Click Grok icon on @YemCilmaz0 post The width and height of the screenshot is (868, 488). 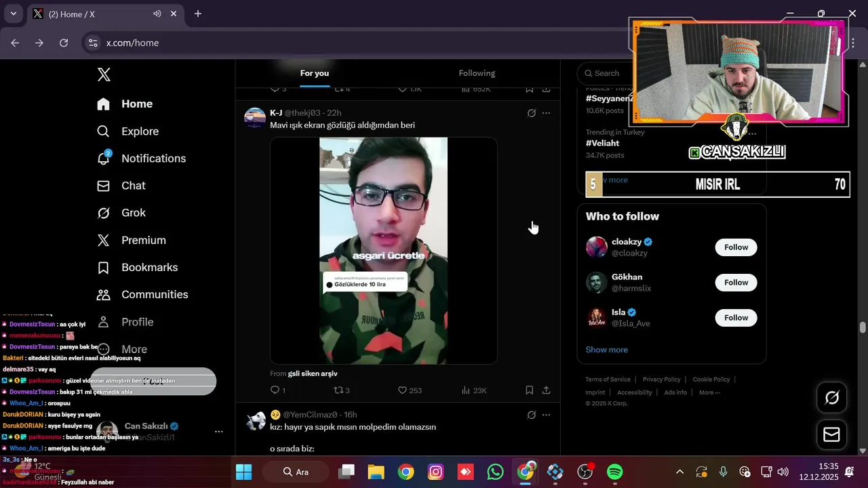(531, 415)
